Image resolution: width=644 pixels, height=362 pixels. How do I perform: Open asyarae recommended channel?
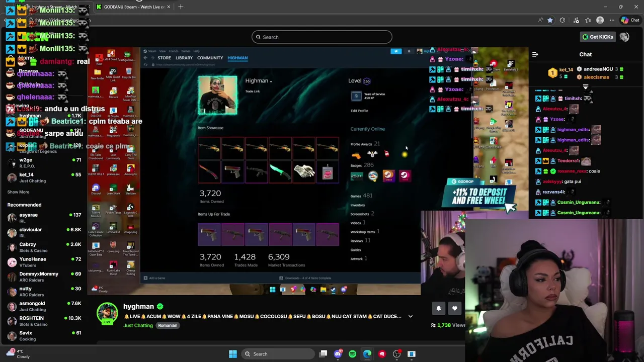(44, 217)
